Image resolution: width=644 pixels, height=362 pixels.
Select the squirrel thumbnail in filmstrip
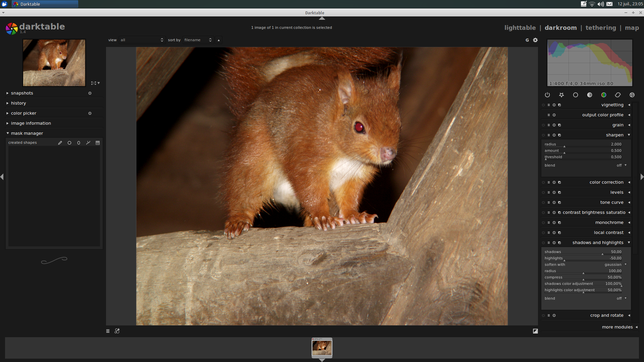point(322,348)
